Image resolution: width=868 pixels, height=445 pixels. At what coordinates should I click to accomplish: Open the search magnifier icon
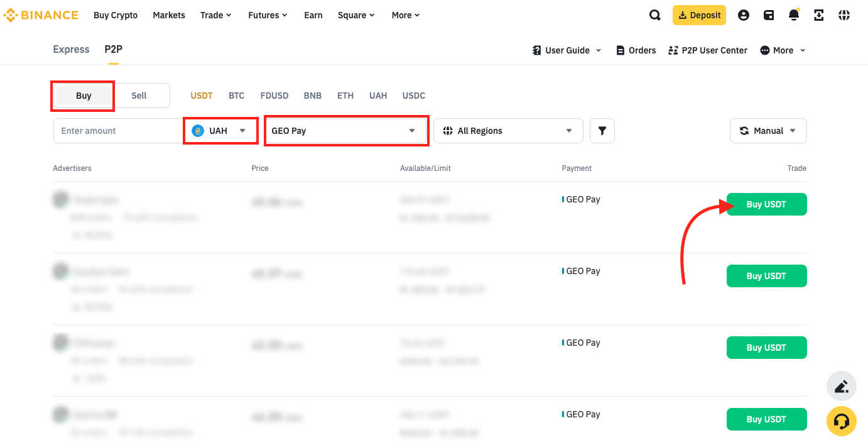[x=655, y=15]
